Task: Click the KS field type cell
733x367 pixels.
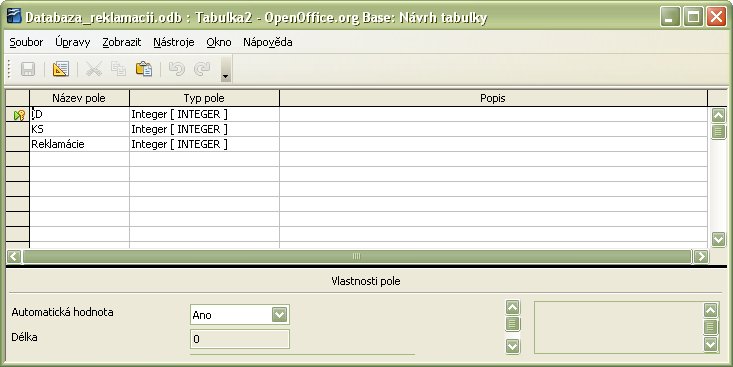Action: (204, 129)
